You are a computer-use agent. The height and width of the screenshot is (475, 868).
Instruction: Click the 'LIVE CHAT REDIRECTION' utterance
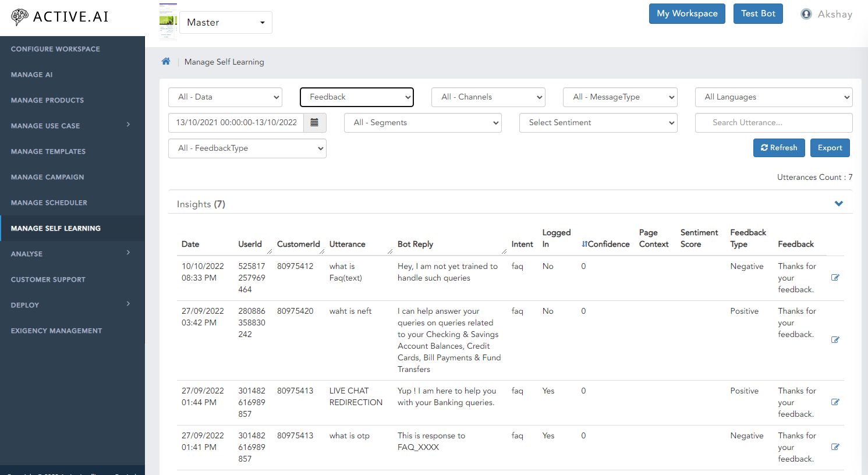pos(356,396)
